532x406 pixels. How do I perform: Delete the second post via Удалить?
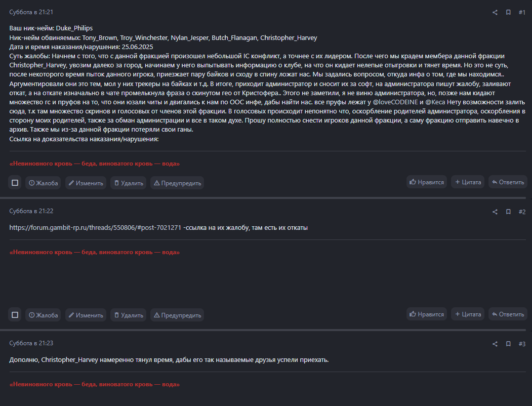[128, 315]
